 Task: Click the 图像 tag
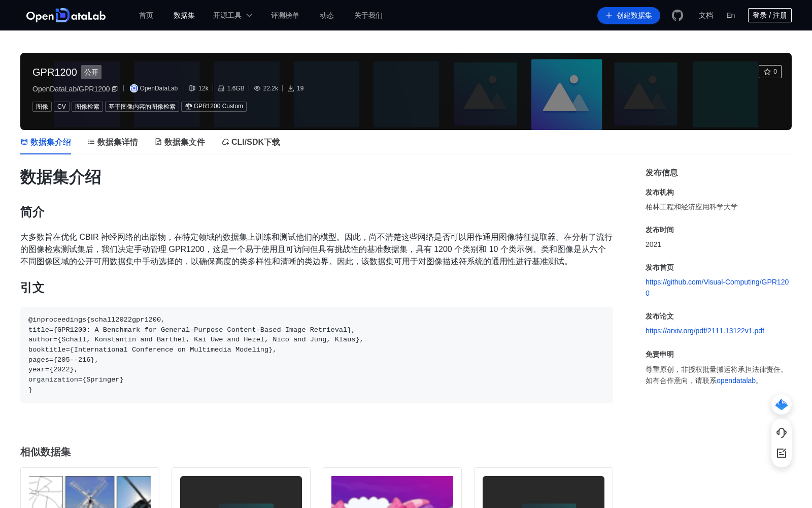point(42,107)
